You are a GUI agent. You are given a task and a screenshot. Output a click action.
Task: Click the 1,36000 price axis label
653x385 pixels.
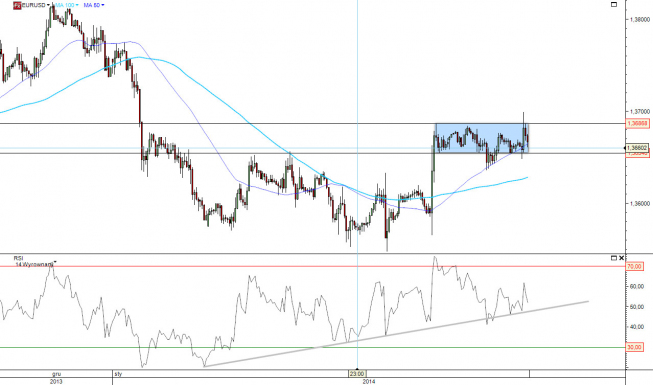pyautogui.click(x=640, y=204)
